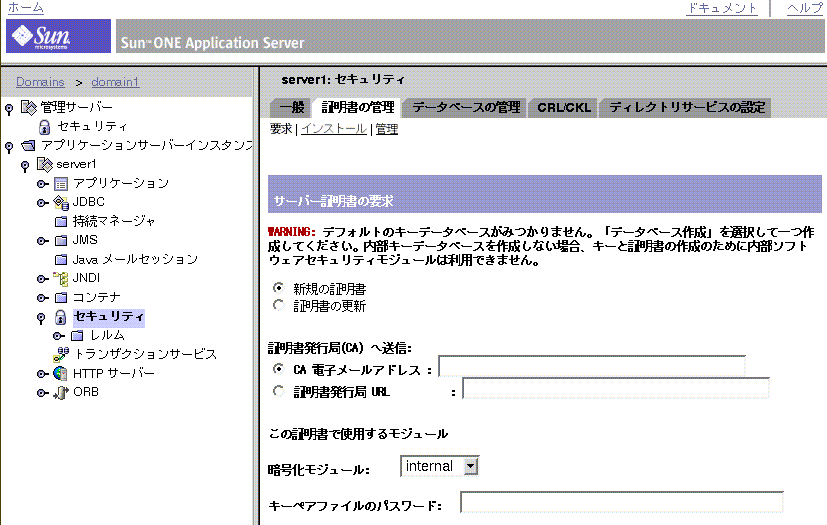
Task: Click the レルム folder icon
Action: pyautogui.click(x=77, y=335)
